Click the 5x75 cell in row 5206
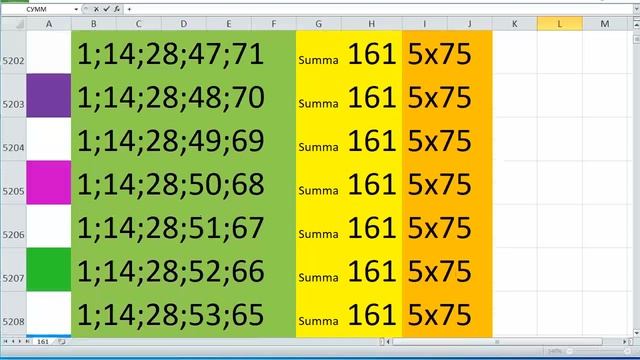This screenshot has height=360, width=640. point(440,227)
